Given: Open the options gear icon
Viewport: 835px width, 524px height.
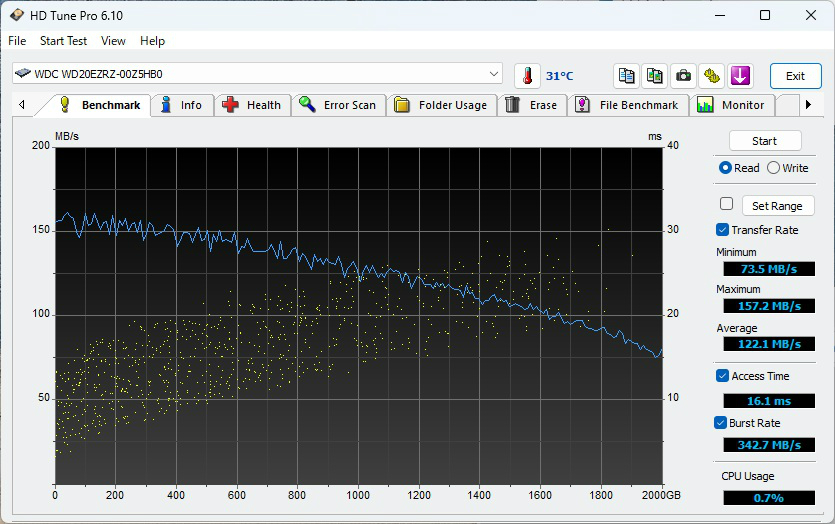Looking at the screenshot, I should 711,76.
